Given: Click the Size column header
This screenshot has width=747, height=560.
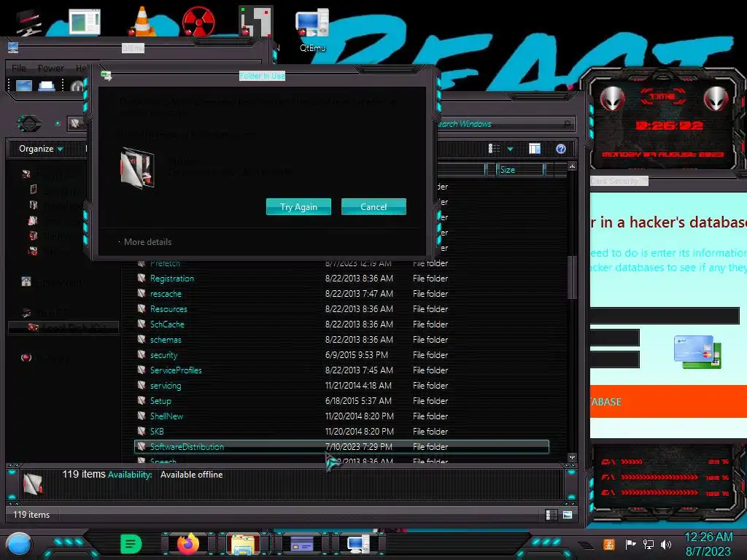Looking at the screenshot, I should (x=519, y=169).
